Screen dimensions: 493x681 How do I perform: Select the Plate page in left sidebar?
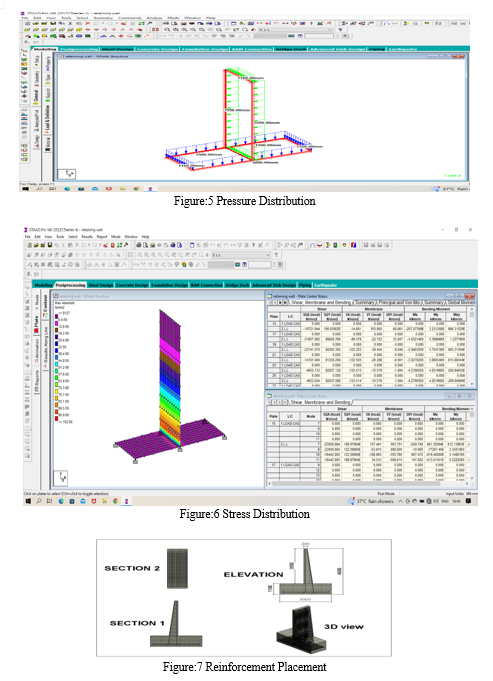coord(37,324)
